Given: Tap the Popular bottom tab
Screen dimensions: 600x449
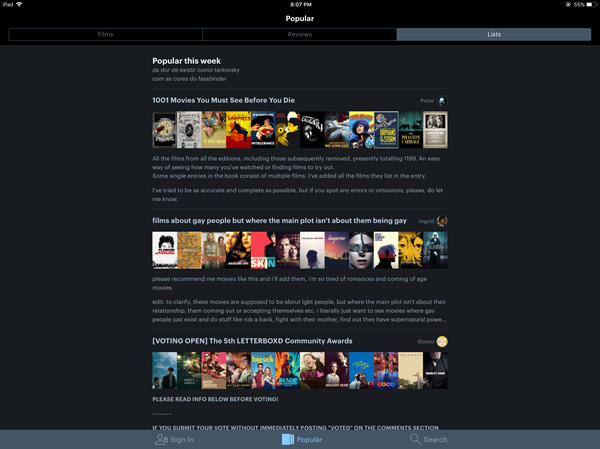Looking at the screenshot, I should (302, 439).
